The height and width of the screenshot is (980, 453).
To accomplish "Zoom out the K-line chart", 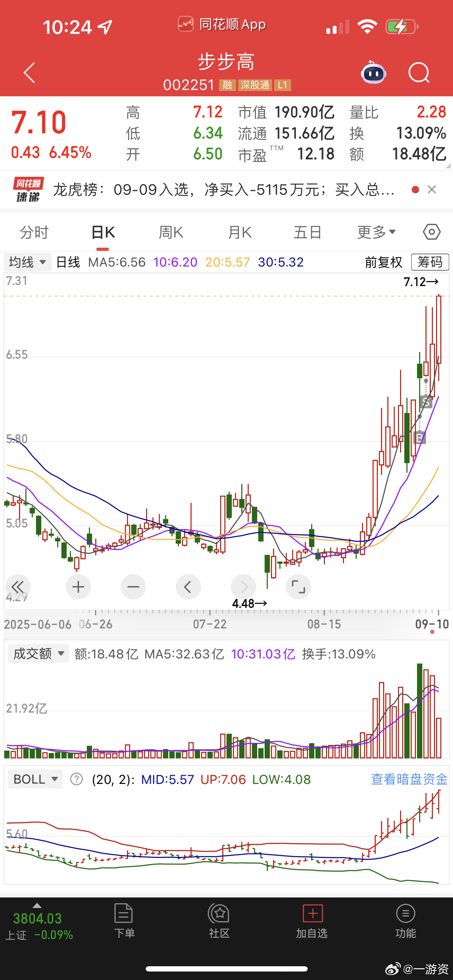I will coord(133,587).
